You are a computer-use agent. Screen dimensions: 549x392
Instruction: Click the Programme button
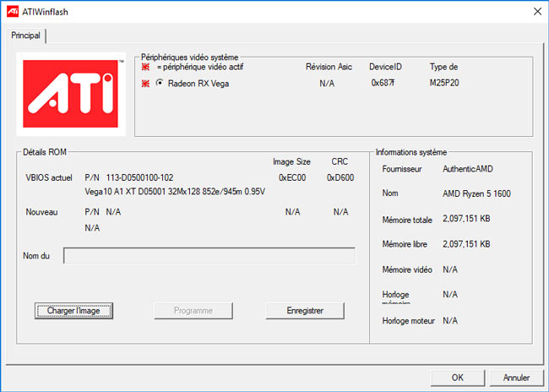point(193,311)
